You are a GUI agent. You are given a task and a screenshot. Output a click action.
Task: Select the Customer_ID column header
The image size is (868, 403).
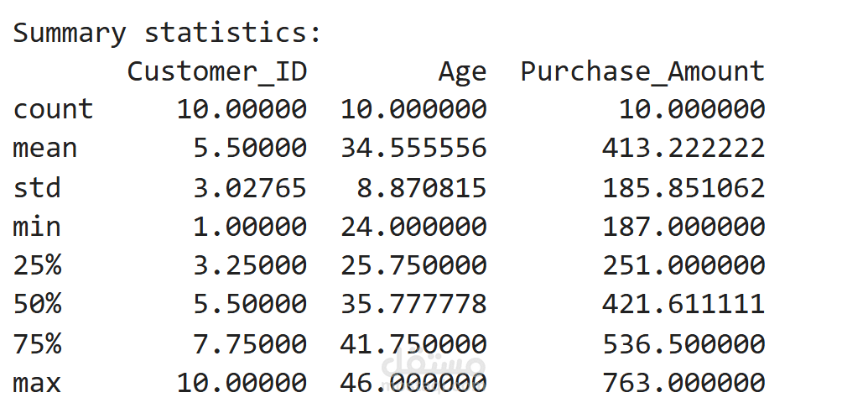pos(216,71)
